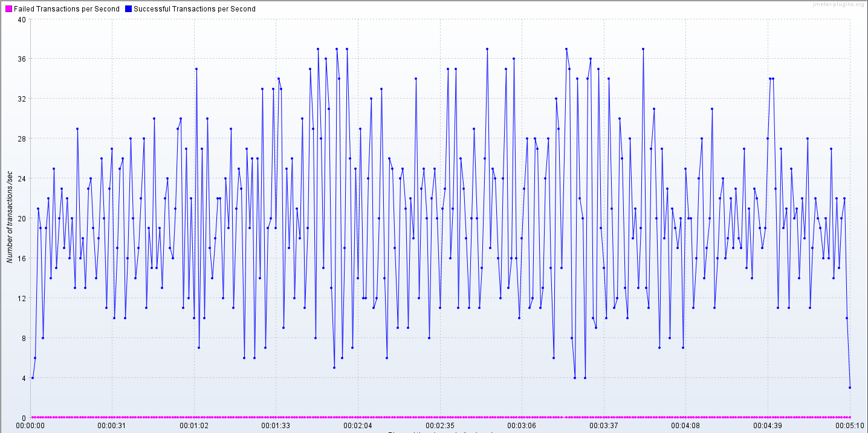This screenshot has width=868, height=433.
Task: Click y-axis value 24
Action: (22, 179)
